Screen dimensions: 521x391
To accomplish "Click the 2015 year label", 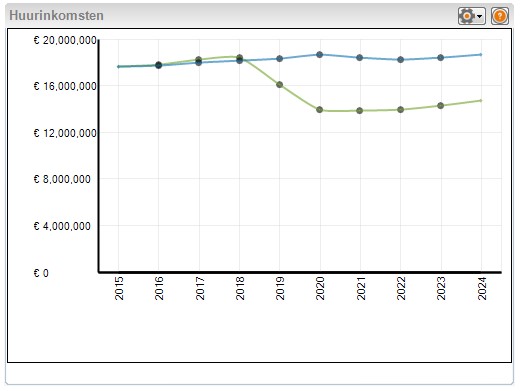I will click(x=119, y=288).
